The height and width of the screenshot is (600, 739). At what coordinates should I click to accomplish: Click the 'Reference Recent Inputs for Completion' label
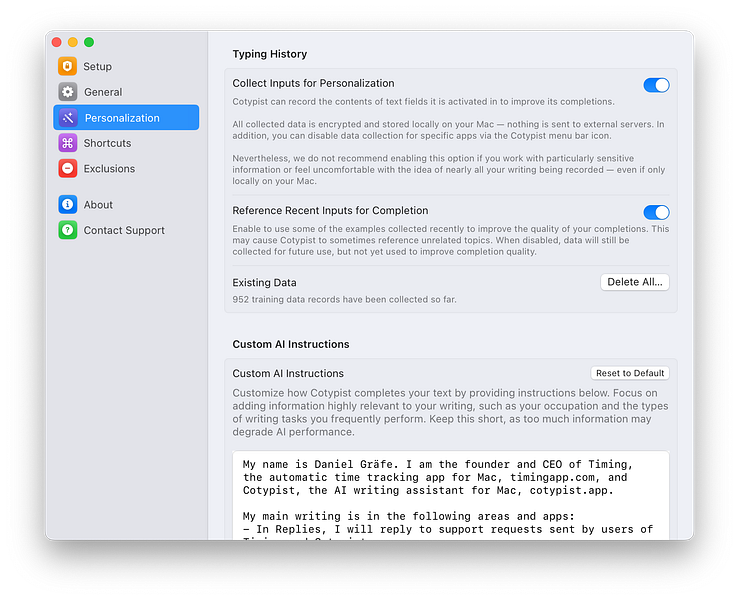330,211
